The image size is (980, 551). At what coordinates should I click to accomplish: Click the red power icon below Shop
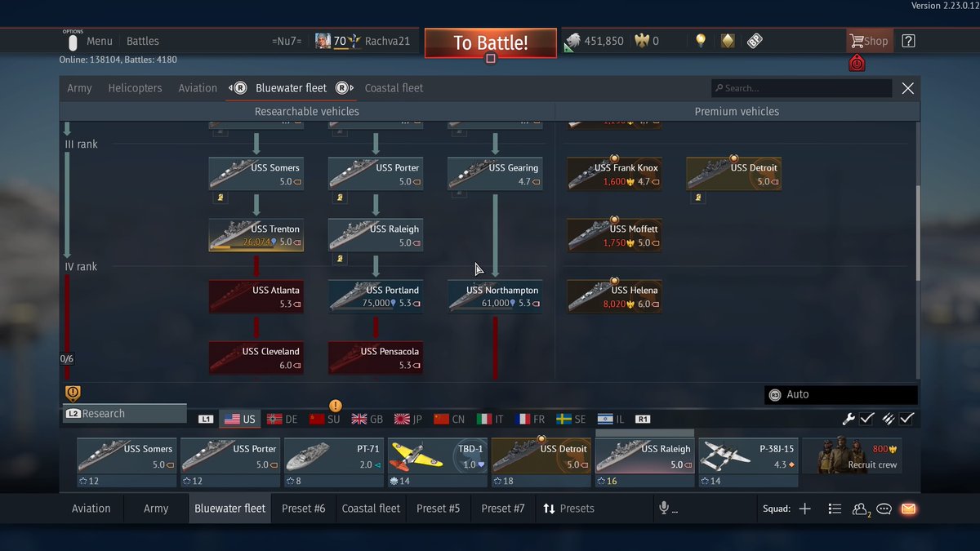(857, 63)
